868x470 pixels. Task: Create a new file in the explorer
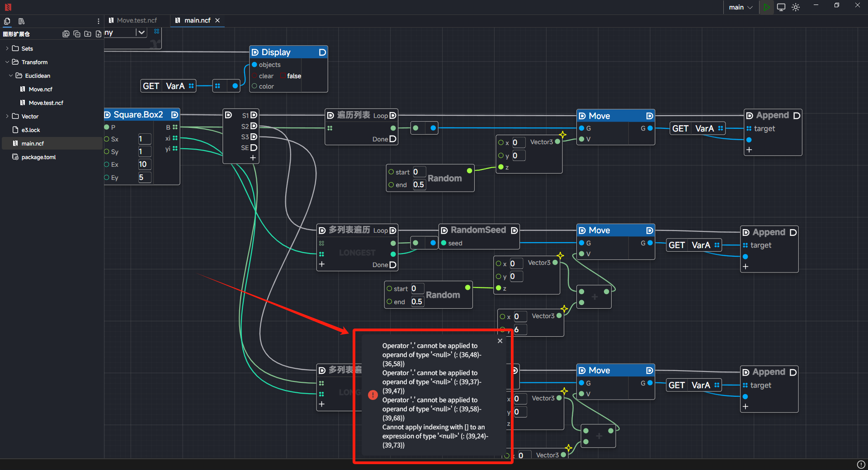99,34
